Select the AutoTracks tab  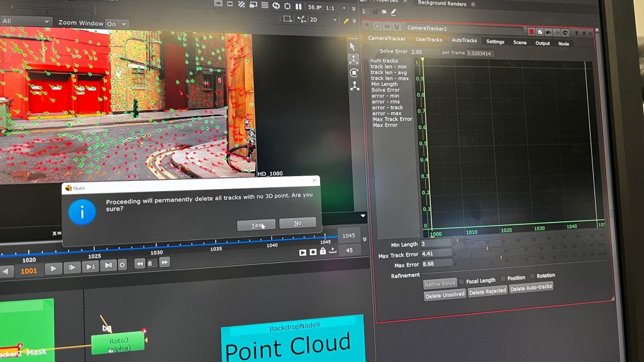(x=464, y=40)
